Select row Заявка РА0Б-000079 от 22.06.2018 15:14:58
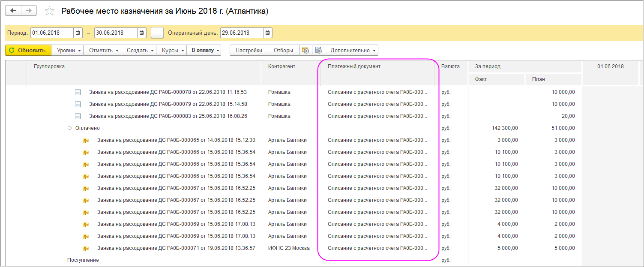644x267 pixels. pyautogui.click(x=324, y=104)
